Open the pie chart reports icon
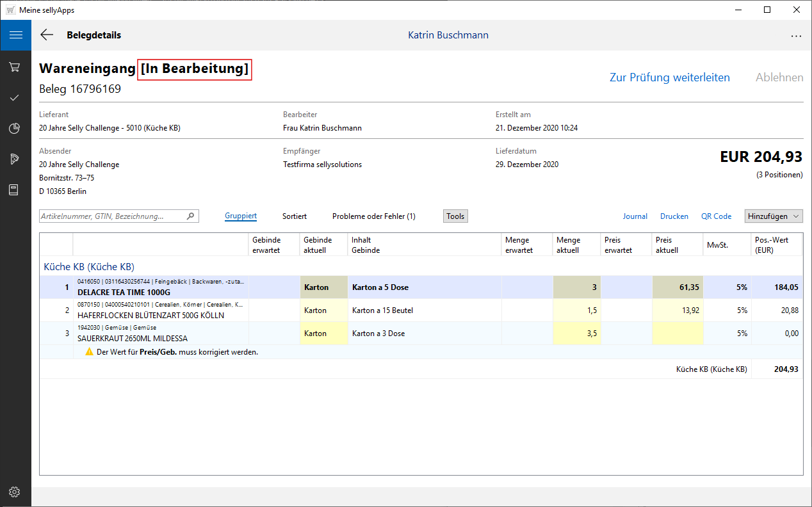 coord(15,129)
